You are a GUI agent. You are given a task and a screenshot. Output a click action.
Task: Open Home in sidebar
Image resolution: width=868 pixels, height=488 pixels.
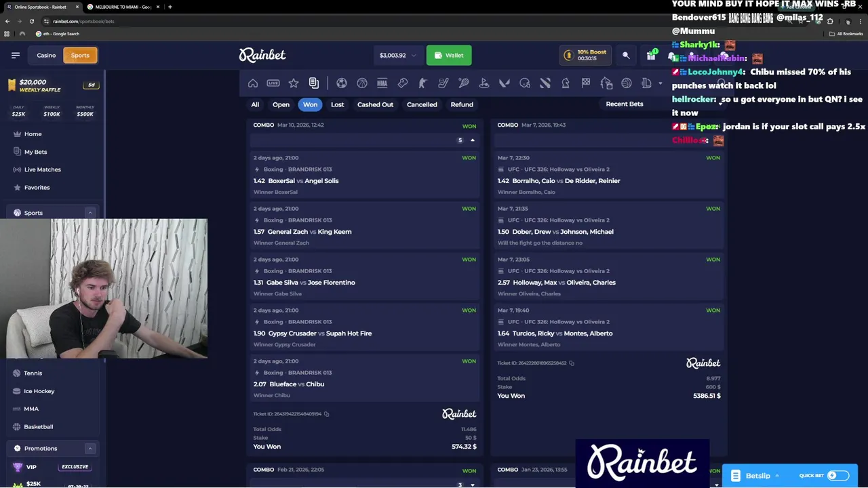(33, 134)
